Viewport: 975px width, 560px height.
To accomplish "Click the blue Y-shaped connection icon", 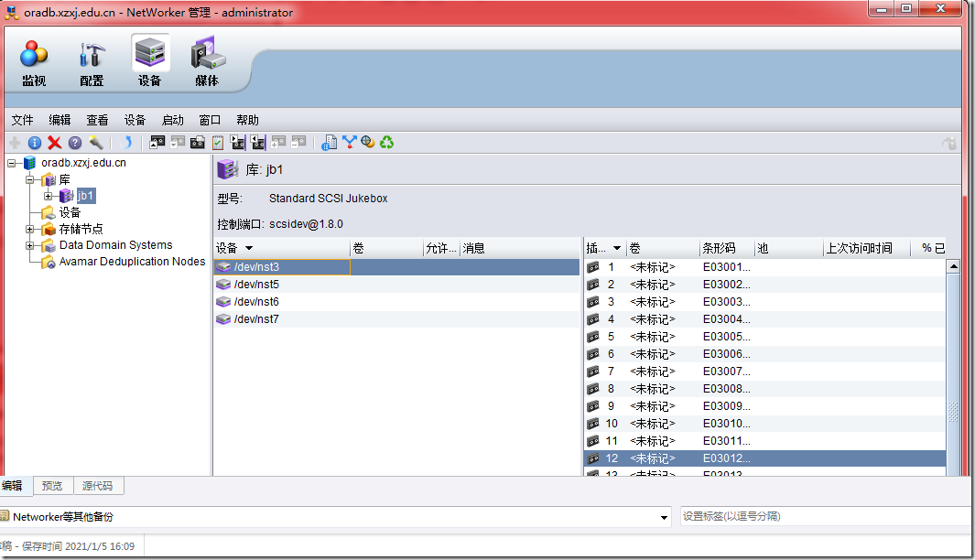I will point(349,143).
